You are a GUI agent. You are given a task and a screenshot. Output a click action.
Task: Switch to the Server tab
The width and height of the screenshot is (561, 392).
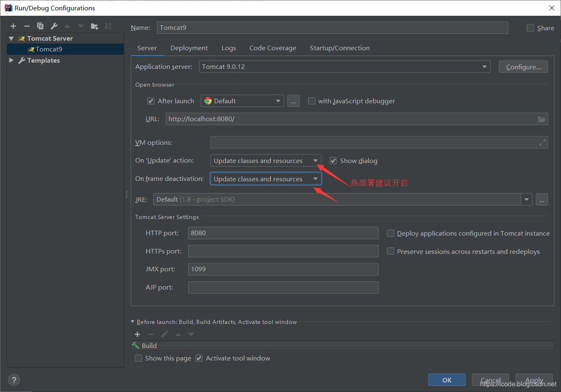[x=147, y=48]
